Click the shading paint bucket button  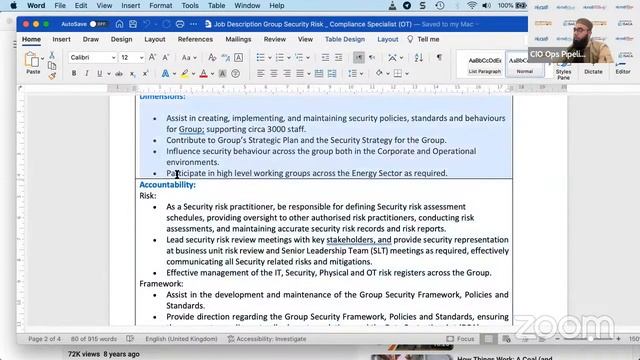(x=379, y=74)
